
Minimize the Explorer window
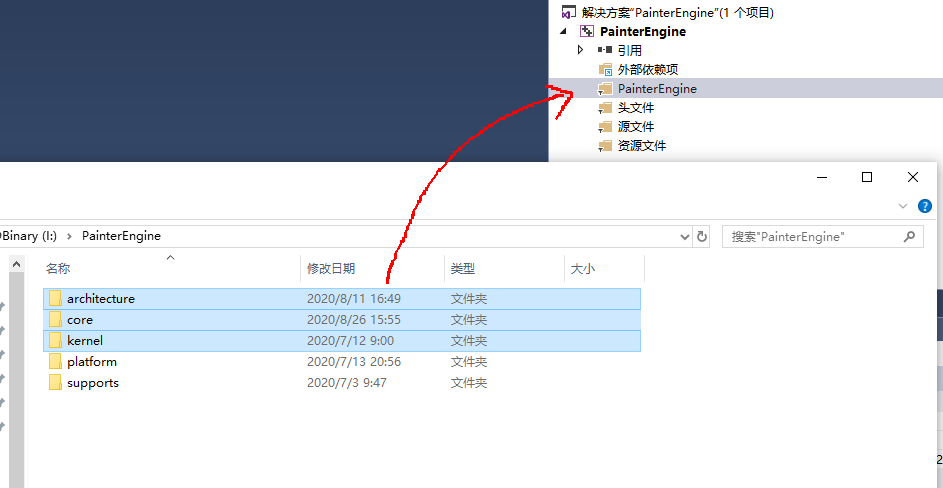[x=822, y=177]
